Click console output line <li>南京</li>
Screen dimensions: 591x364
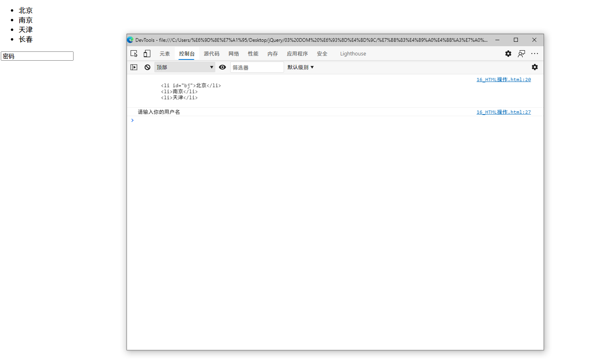click(x=179, y=92)
